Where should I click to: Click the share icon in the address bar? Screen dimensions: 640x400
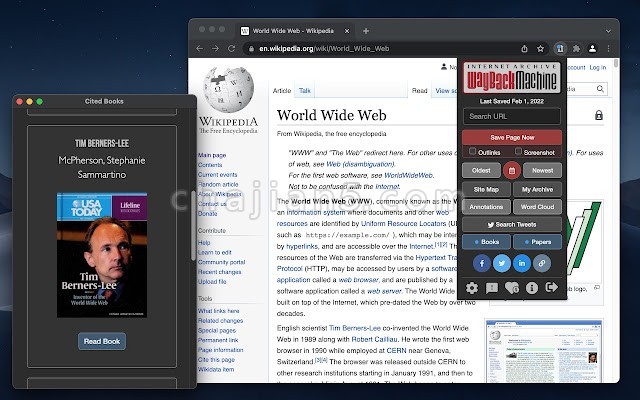coord(524,49)
